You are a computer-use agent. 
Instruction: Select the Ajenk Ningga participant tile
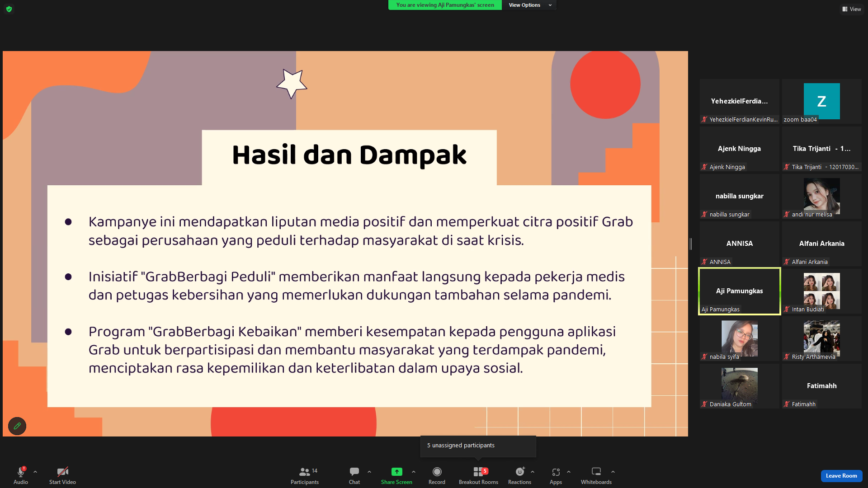pyautogui.click(x=740, y=149)
